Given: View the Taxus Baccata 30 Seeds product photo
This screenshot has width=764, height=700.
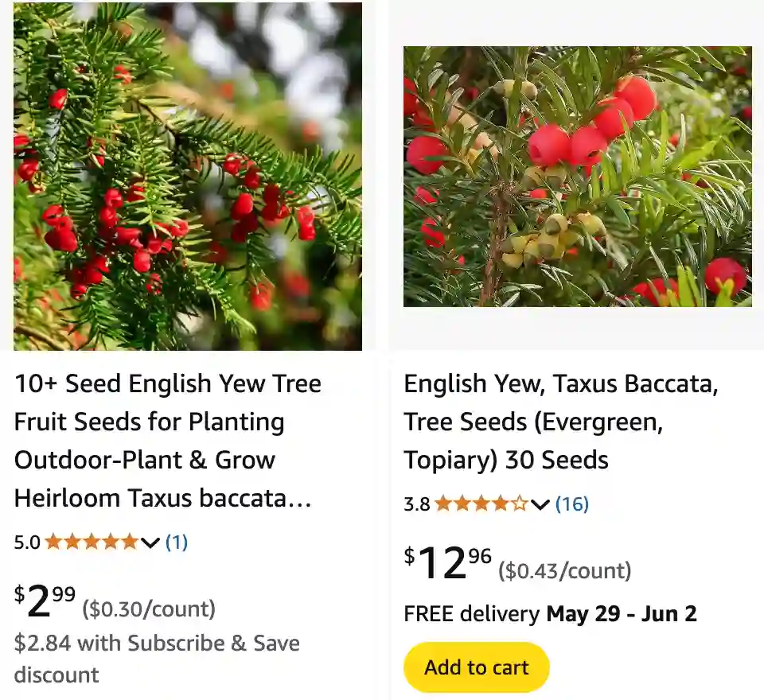Looking at the screenshot, I should point(576,177).
